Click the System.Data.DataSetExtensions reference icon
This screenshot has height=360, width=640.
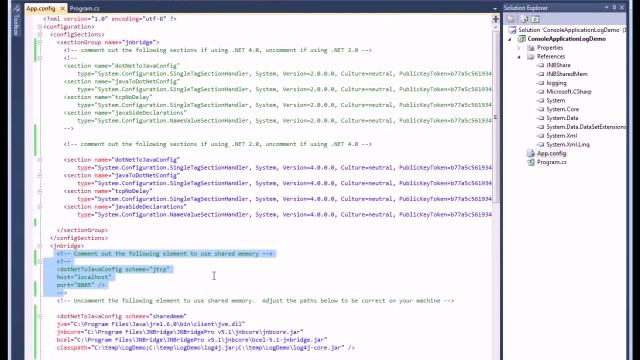coord(540,127)
